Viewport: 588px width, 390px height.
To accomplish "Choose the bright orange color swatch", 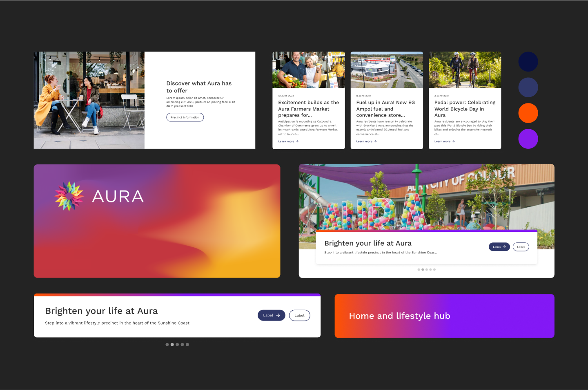I will click(x=528, y=113).
